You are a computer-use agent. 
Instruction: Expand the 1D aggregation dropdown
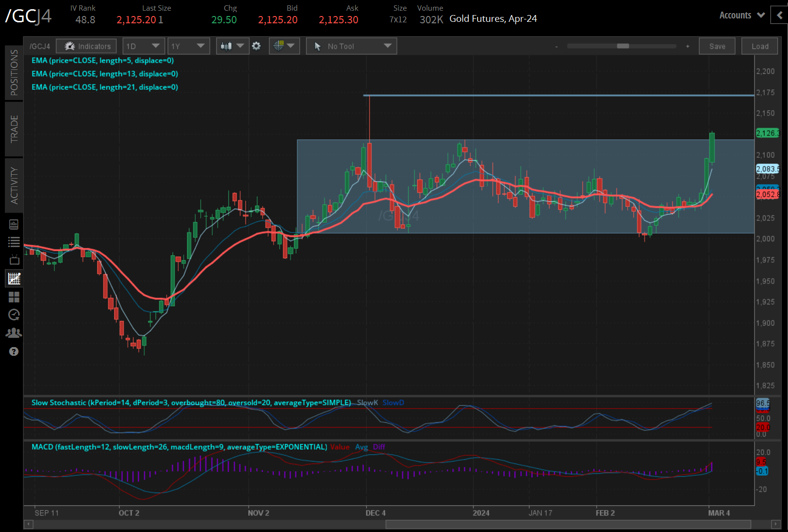(143, 46)
